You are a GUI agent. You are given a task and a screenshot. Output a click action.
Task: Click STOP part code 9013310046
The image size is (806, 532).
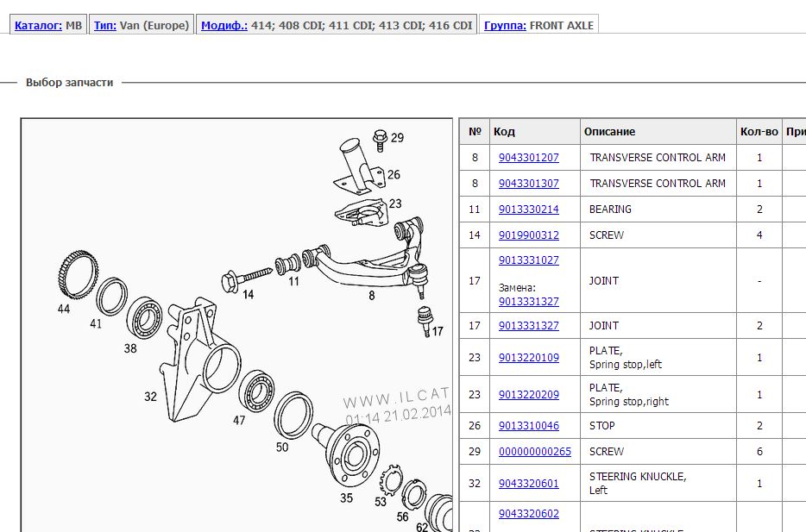(x=528, y=426)
